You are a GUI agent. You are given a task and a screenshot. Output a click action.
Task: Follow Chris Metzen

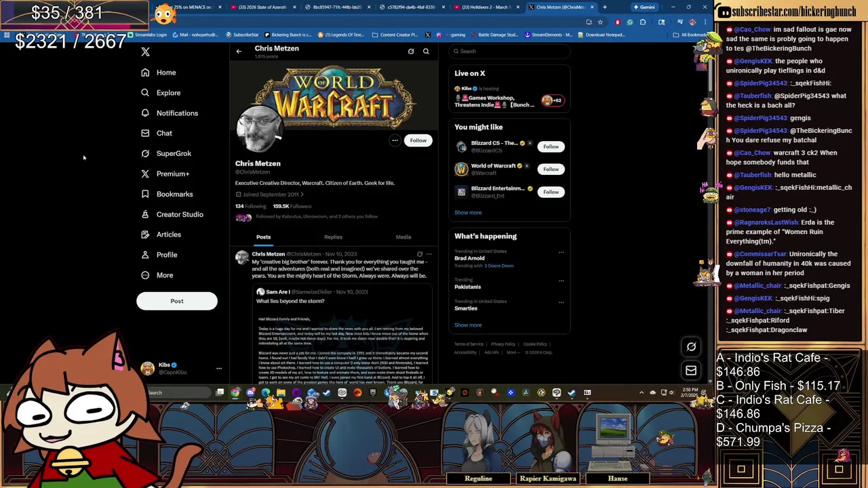point(418,140)
